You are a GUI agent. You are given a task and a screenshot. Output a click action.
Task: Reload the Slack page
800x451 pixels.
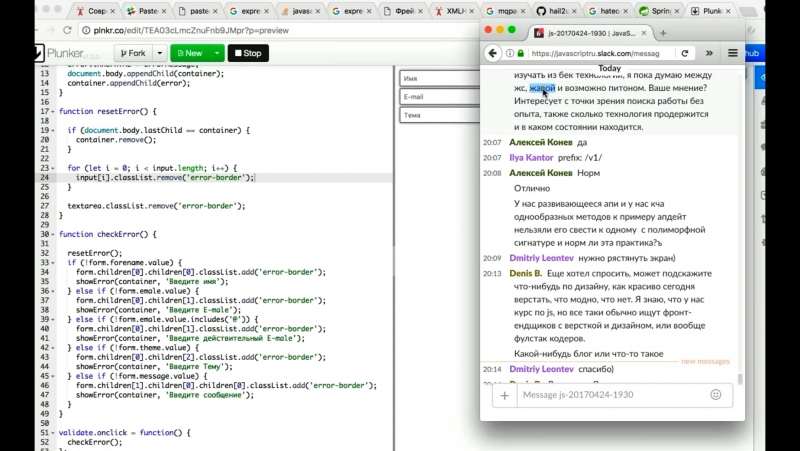[685, 53]
